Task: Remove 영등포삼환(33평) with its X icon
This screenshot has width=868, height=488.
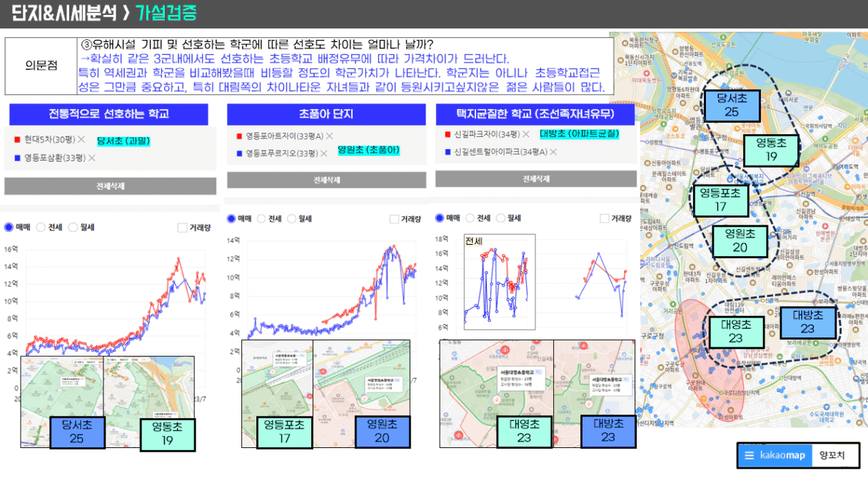Action: [x=91, y=158]
